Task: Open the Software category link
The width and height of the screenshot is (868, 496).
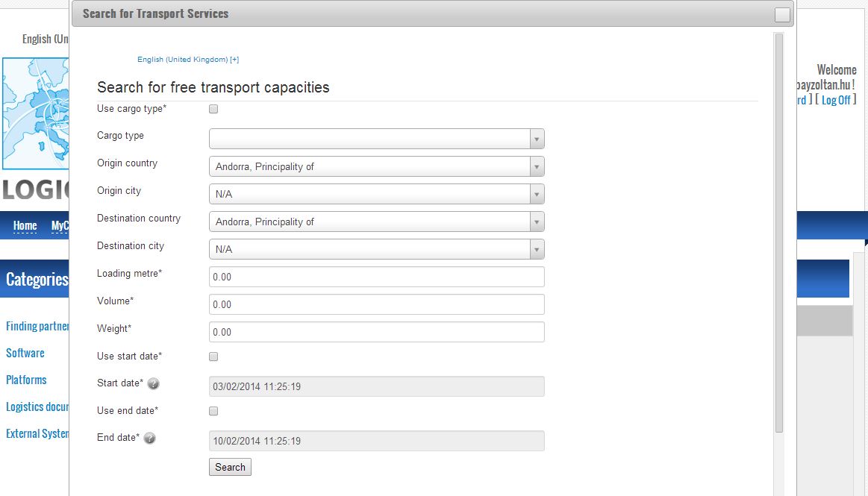Action: 25,353
